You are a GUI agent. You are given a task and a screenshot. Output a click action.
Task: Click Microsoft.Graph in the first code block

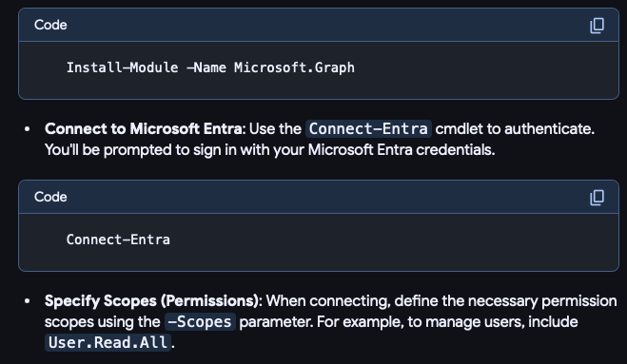click(294, 67)
